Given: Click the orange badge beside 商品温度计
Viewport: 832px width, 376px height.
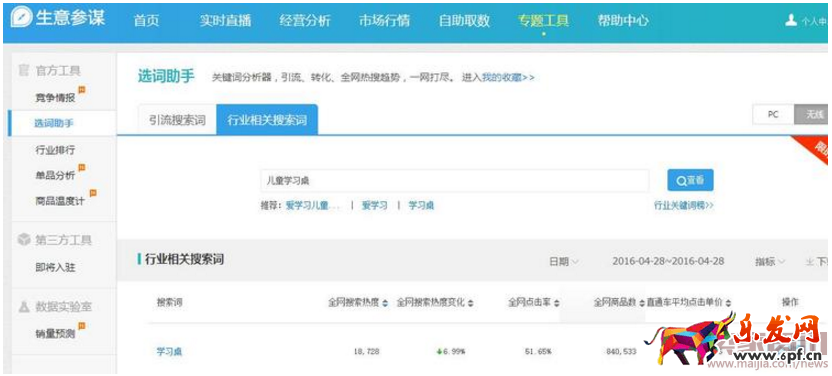Looking at the screenshot, I should [93, 193].
